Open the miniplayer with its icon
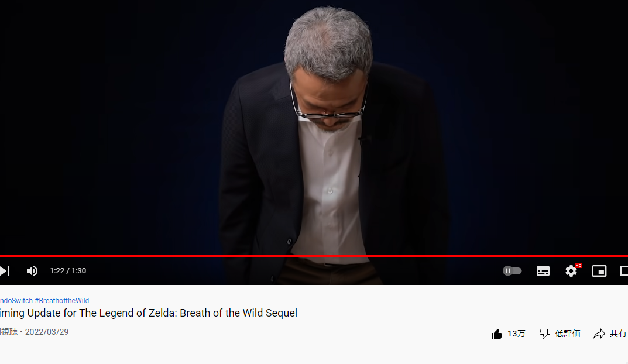628x364 pixels. pos(599,271)
